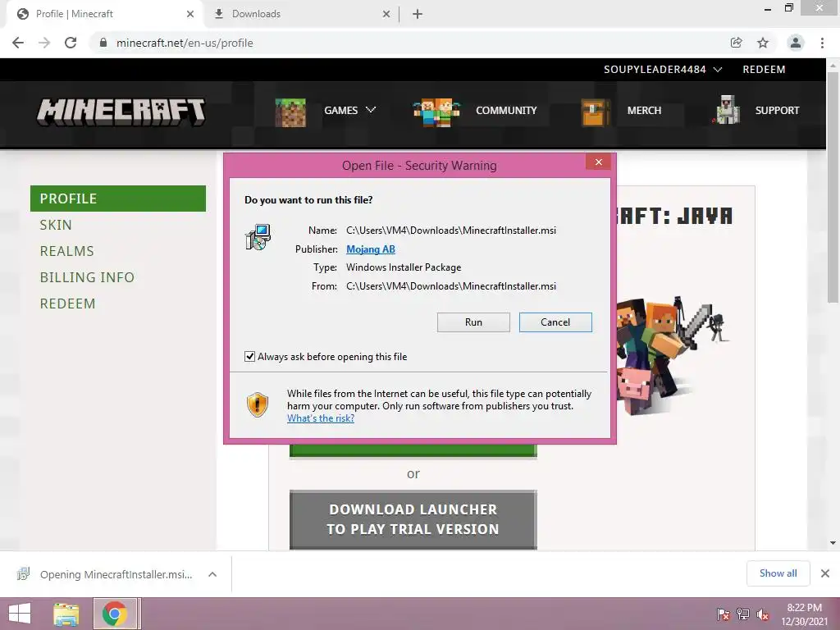Screen dimensions: 840x630
Task: Click the browser forward arrow
Action: [44, 43]
